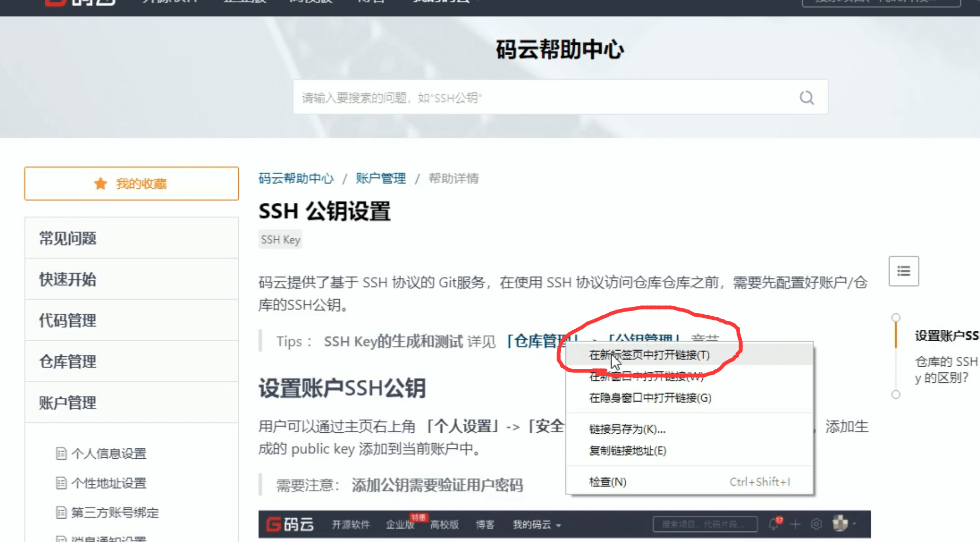Expand the 代码管理 sidebar section
This screenshot has width=980, height=542.
132,320
